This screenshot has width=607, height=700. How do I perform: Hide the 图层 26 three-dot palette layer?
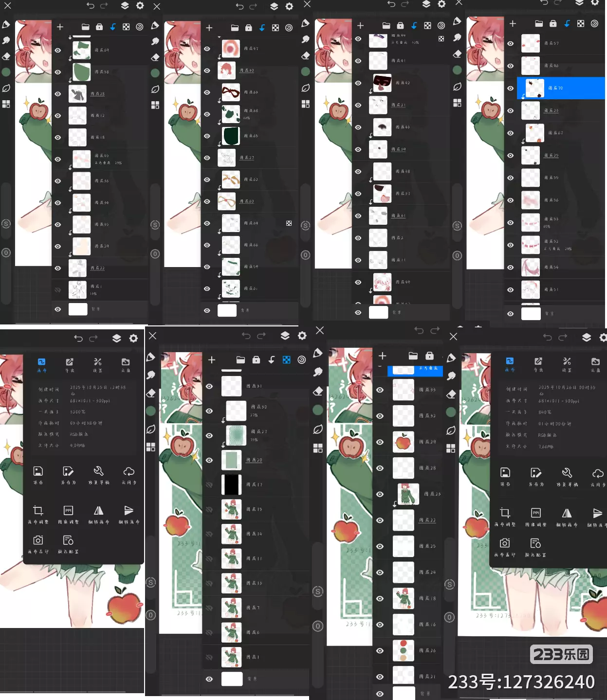(x=380, y=650)
